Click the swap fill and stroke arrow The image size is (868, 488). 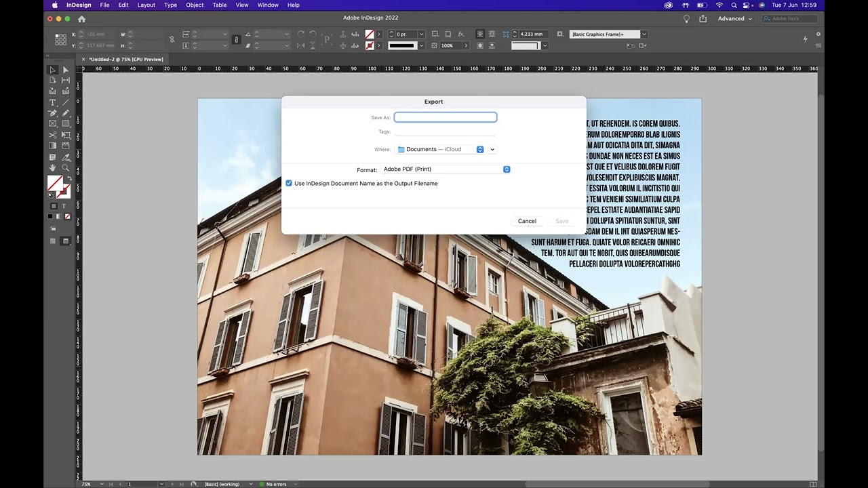(x=68, y=178)
